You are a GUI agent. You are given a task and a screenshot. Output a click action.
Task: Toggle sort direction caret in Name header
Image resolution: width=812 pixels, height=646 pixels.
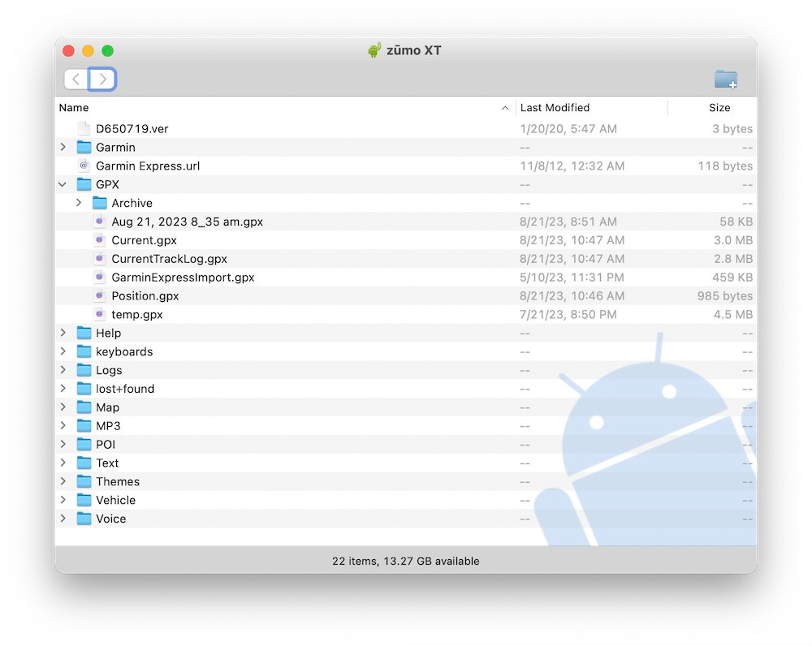click(x=505, y=108)
